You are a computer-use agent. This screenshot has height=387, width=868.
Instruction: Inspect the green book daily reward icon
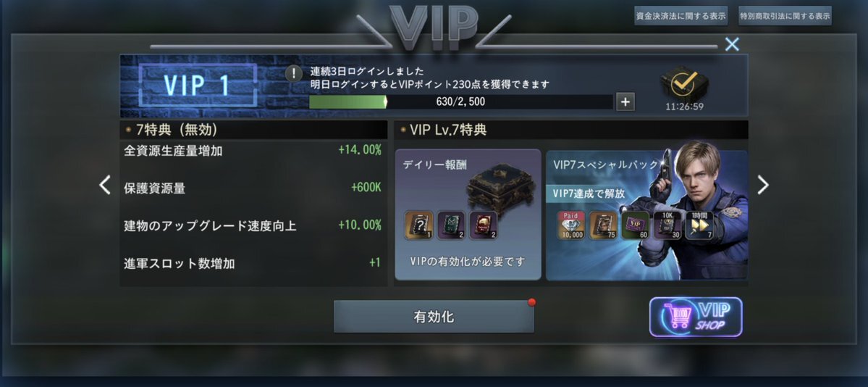pos(451,225)
